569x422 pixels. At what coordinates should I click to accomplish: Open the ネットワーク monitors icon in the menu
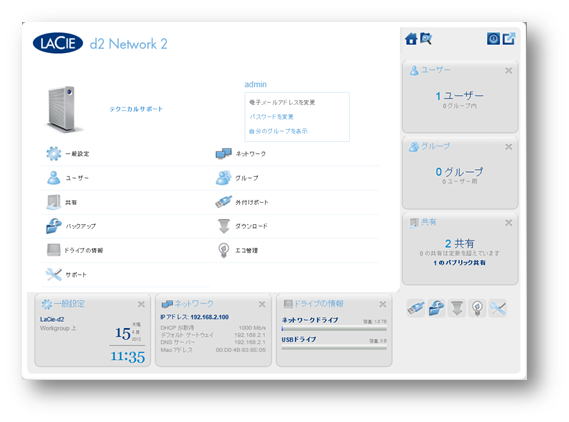pos(224,153)
